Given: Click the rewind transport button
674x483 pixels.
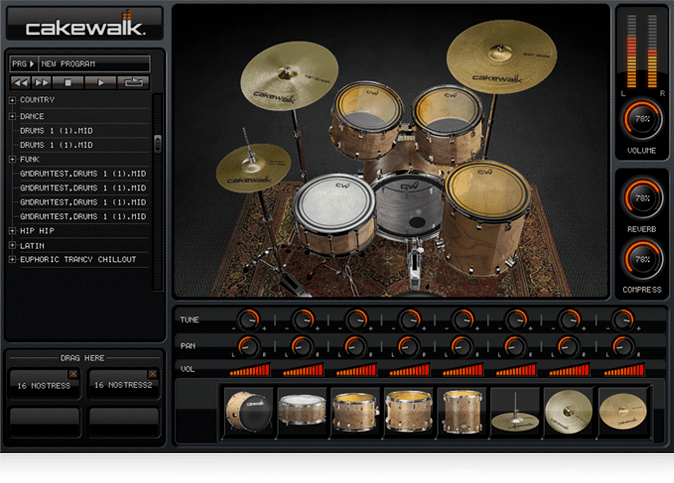Looking at the screenshot, I should click(x=20, y=83).
